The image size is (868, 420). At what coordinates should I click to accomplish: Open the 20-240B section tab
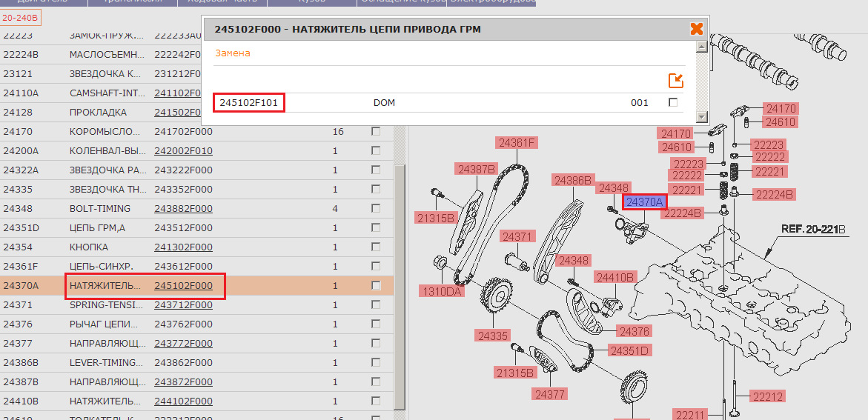coord(20,16)
